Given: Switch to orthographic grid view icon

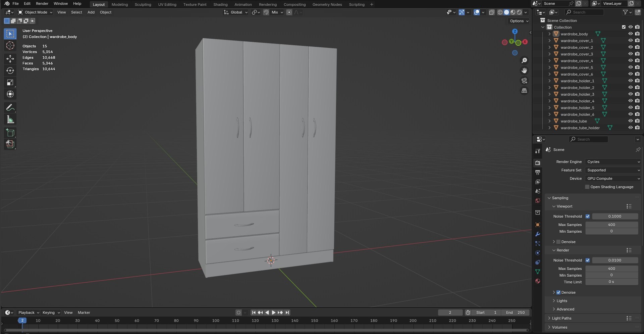Looking at the screenshot, I should point(524,91).
